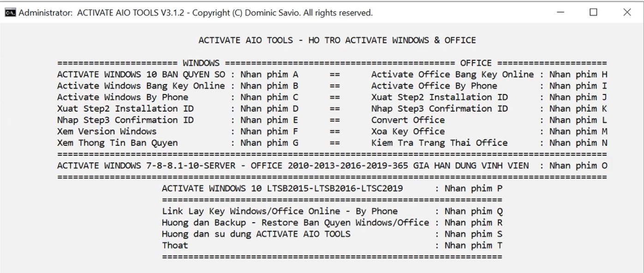Image resolution: width=644 pixels, height=273 pixels.
Task: Click 'Huong dan Backup - Restore Ban Quyen' line
Action: [x=296, y=223]
